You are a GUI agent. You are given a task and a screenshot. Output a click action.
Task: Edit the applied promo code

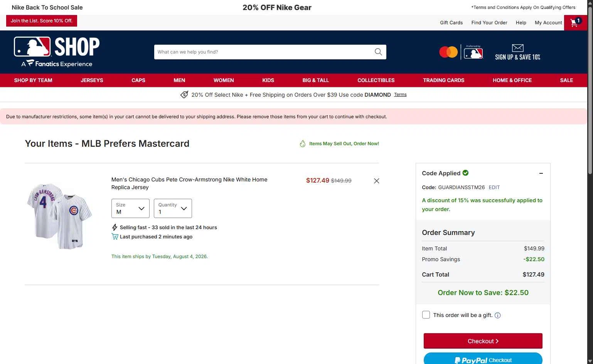[494, 187]
